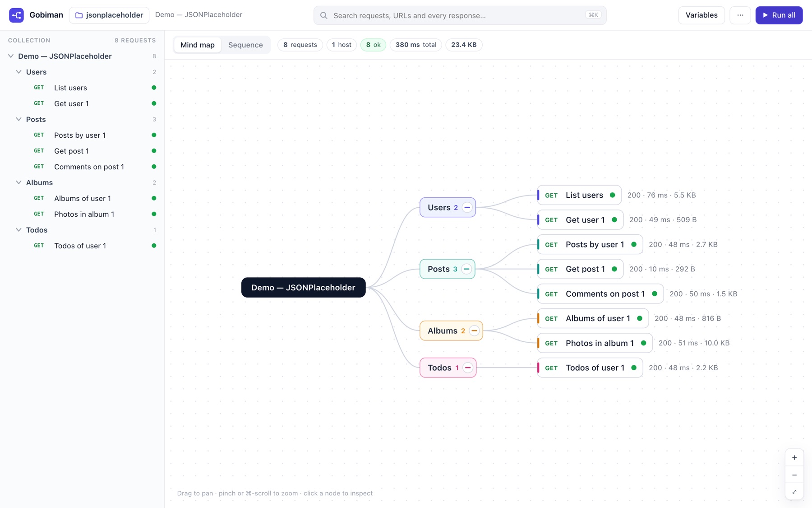The image size is (812, 508).
Task: Select Comments on post 1 in sidebar
Action: click(x=82, y=167)
